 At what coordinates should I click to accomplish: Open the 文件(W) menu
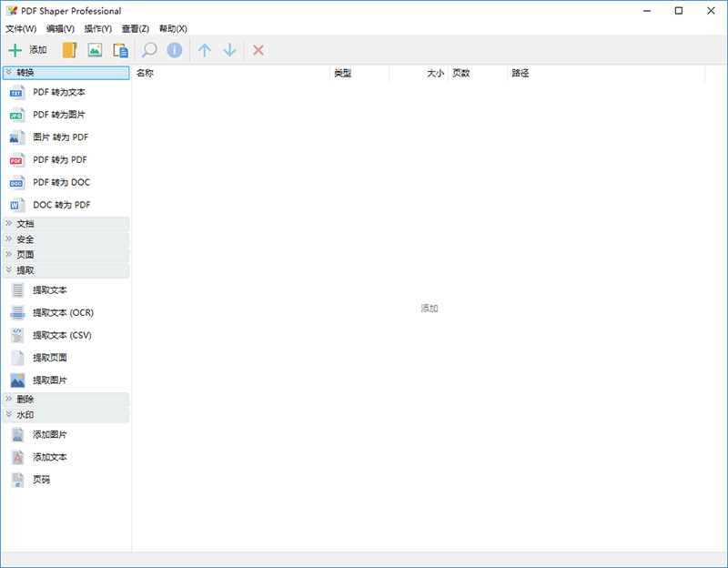coord(21,29)
